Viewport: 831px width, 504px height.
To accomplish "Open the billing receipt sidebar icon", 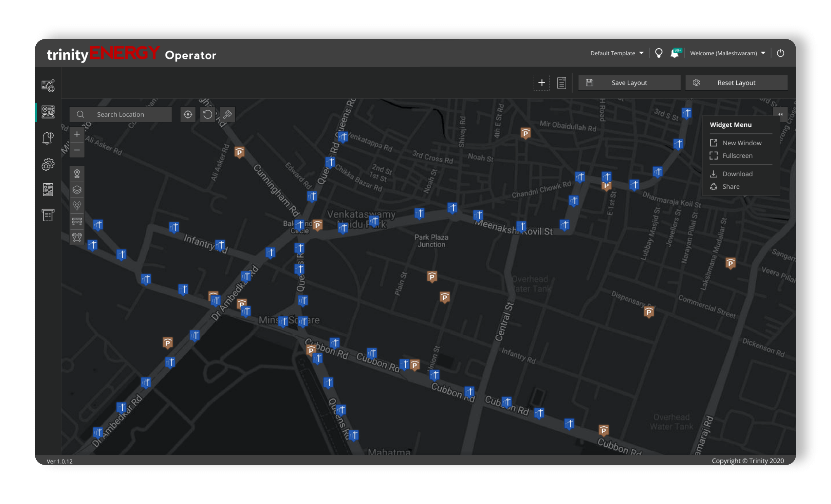I will tap(48, 215).
